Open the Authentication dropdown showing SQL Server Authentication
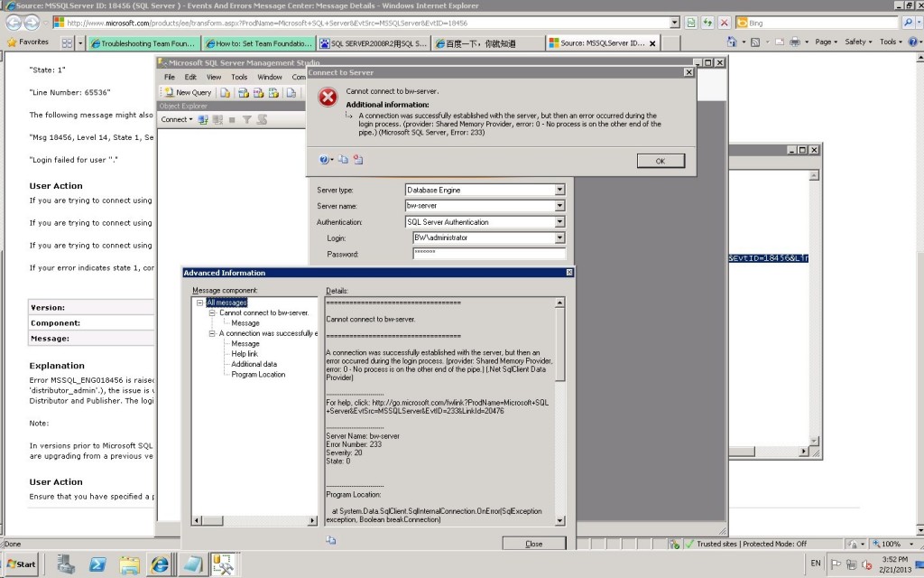 click(x=559, y=221)
